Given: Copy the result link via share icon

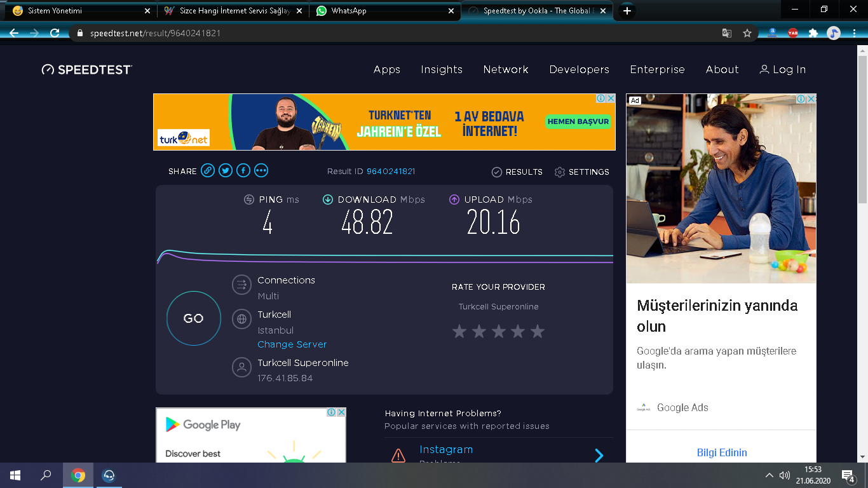Looking at the screenshot, I should (x=208, y=170).
